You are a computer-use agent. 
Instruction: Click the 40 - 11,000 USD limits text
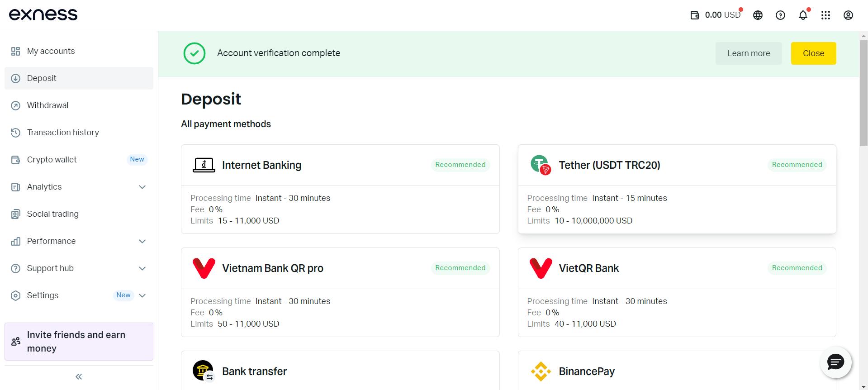point(585,324)
